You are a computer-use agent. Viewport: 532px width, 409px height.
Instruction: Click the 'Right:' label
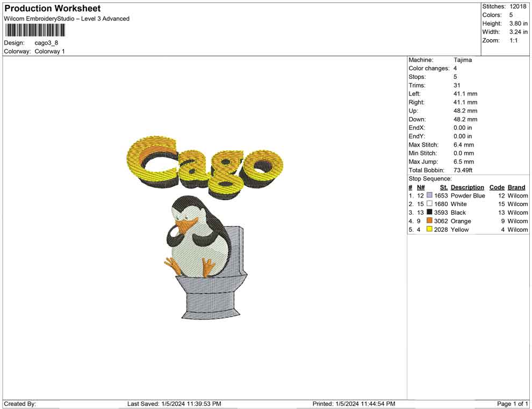coord(416,103)
